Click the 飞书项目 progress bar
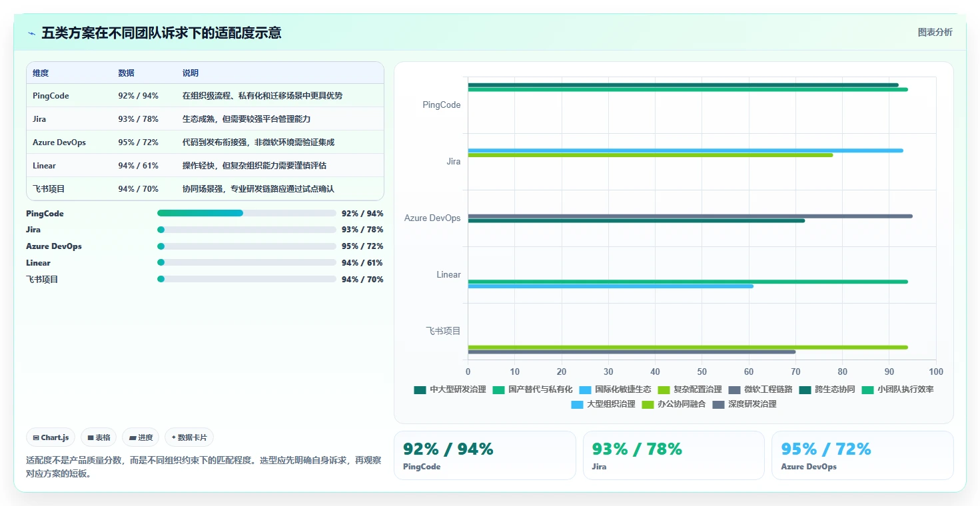 tap(246, 279)
